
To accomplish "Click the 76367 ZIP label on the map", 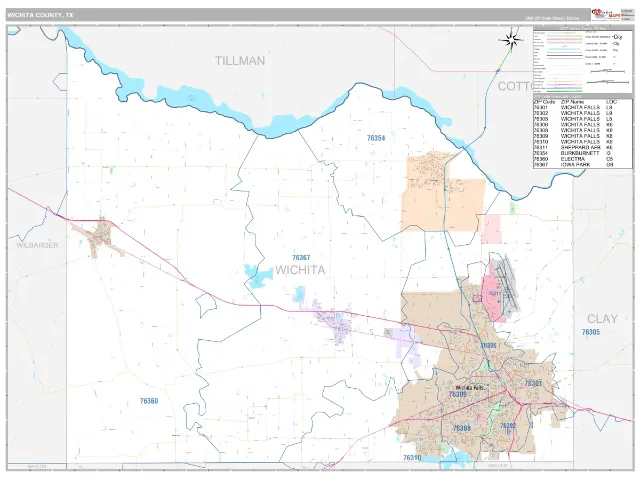I will pos(301,258).
